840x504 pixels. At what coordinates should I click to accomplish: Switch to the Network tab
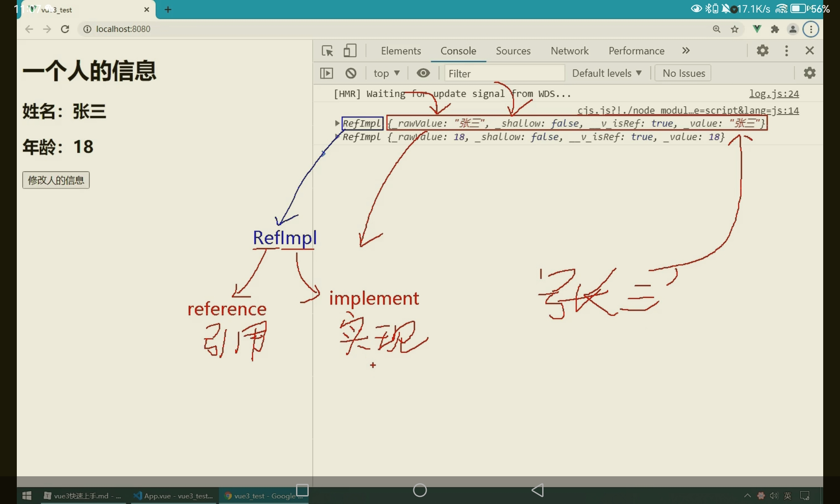(570, 51)
